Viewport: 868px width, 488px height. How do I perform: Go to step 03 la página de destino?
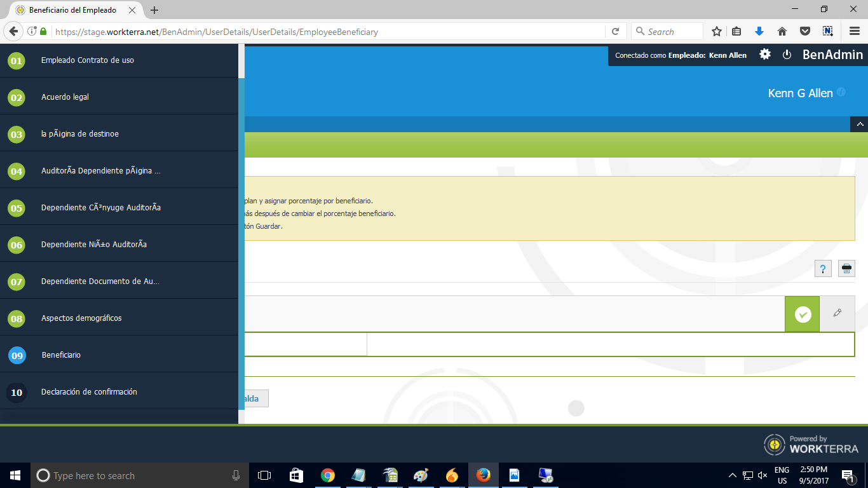[x=119, y=134]
